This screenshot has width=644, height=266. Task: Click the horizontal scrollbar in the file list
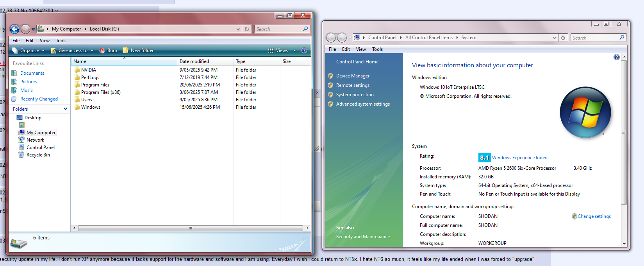pos(191,228)
